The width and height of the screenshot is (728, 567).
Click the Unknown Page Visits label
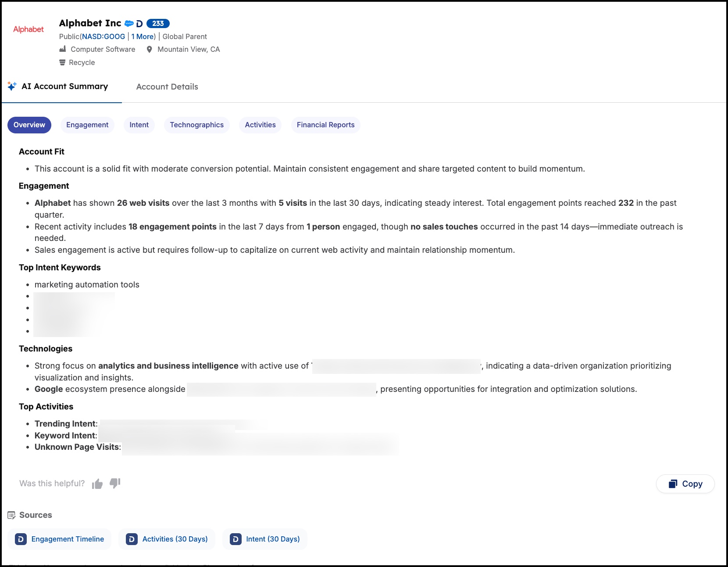(x=78, y=447)
